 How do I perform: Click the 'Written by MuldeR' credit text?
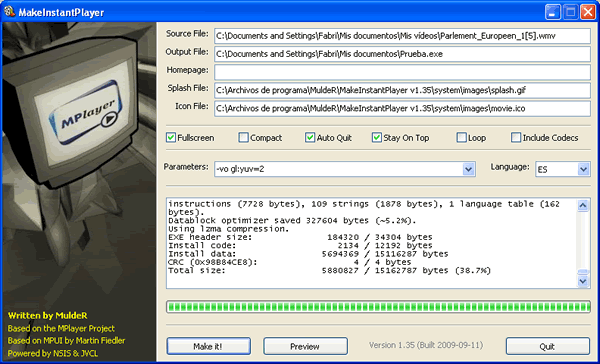[47, 316]
